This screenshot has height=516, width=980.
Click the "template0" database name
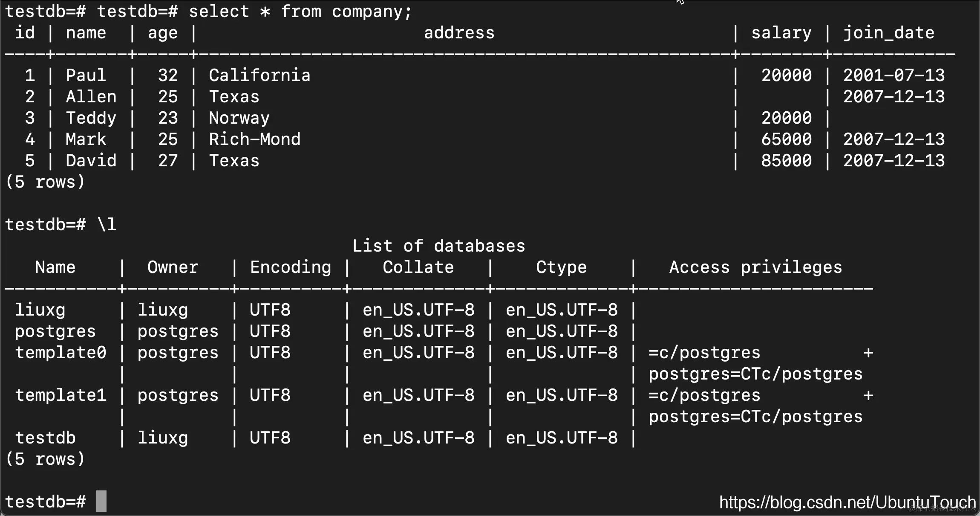tap(61, 353)
